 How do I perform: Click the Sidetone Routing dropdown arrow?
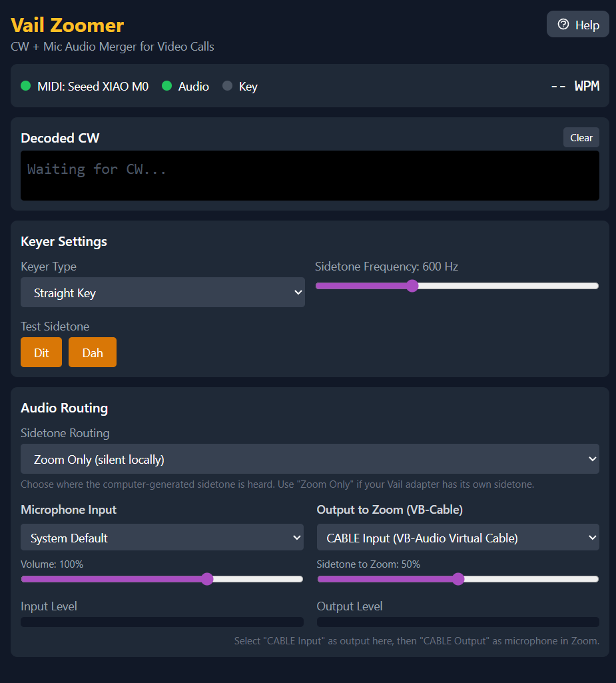pos(591,458)
